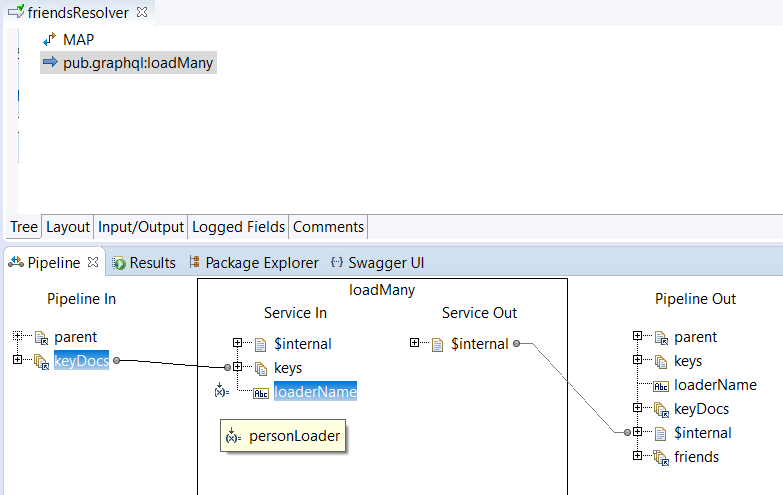Close the friendsResolver editor tab
The image size is (783, 495).
[141, 12]
